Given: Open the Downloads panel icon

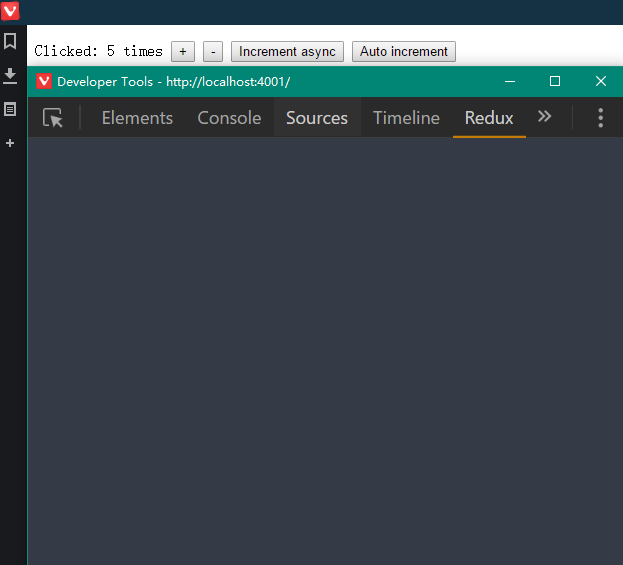Looking at the screenshot, I should (x=10, y=75).
